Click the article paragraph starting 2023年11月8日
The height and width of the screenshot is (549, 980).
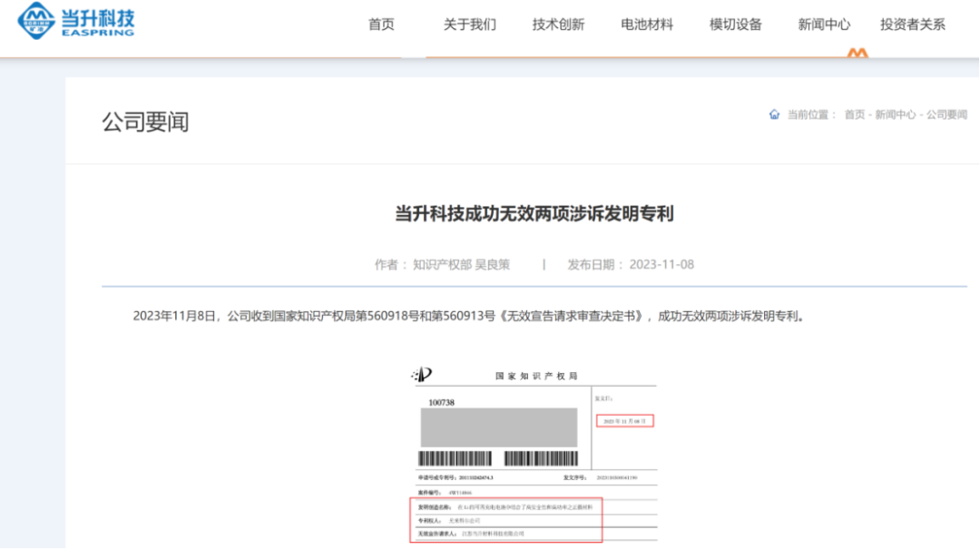(469, 317)
